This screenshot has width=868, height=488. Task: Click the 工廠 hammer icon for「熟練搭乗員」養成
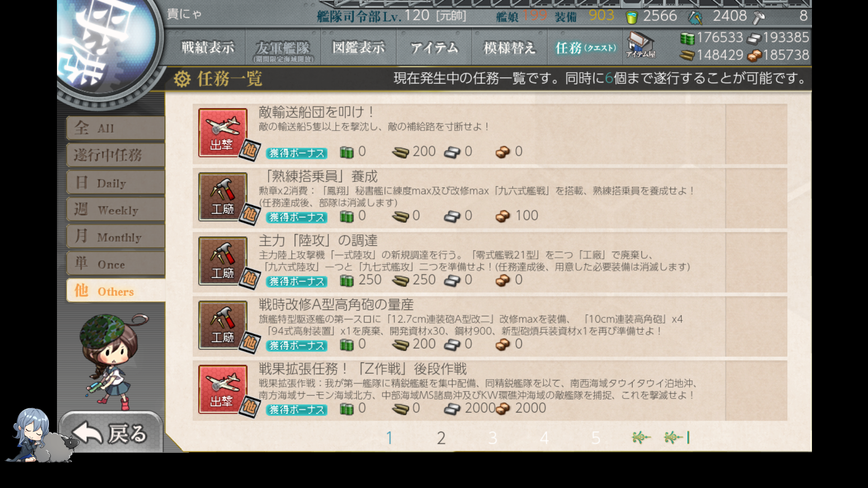click(222, 197)
